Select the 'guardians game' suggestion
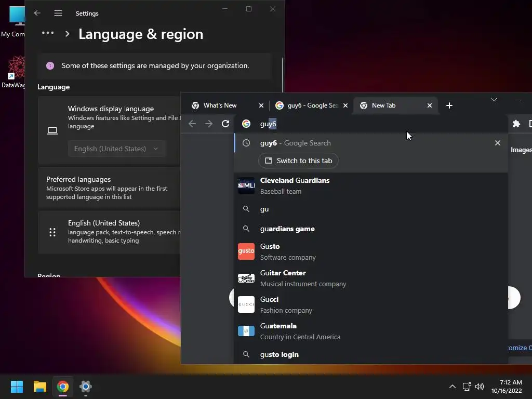 (371, 229)
